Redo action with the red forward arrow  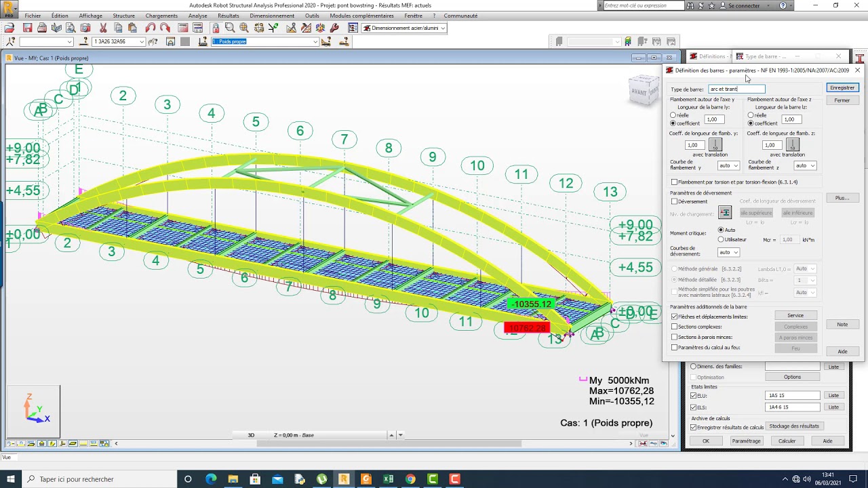point(165,28)
